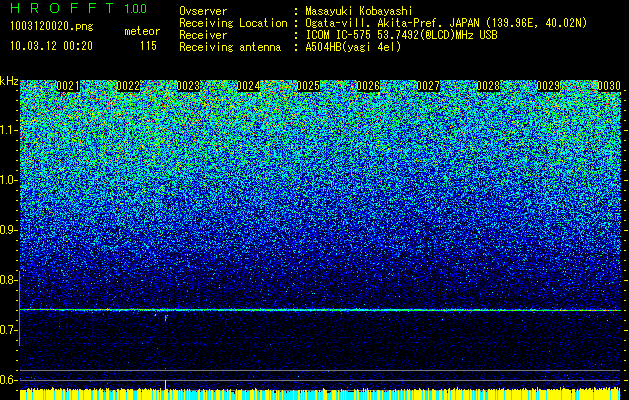Click the tall yellow spike in the bottom power graph
The height and width of the screenshot is (400, 629).
[x=165, y=384]
